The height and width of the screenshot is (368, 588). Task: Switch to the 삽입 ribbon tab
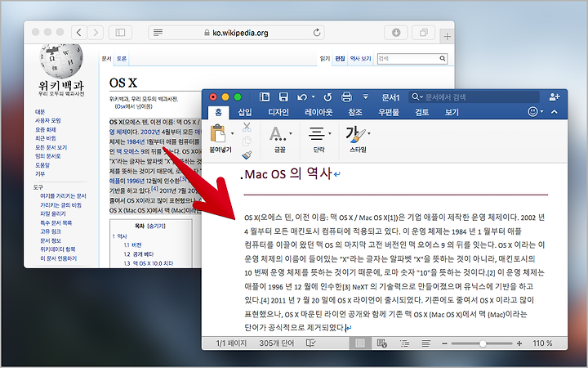[x=245, y=112]
